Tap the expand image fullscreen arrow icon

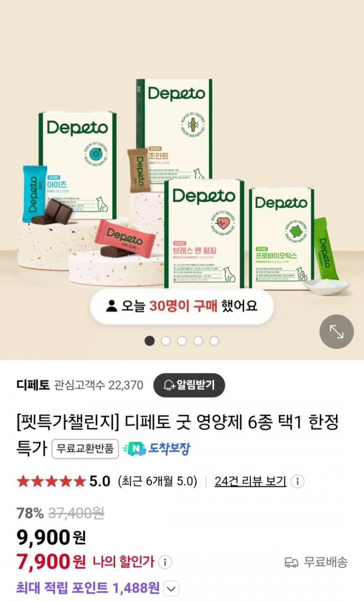click(x=337, y=332)
